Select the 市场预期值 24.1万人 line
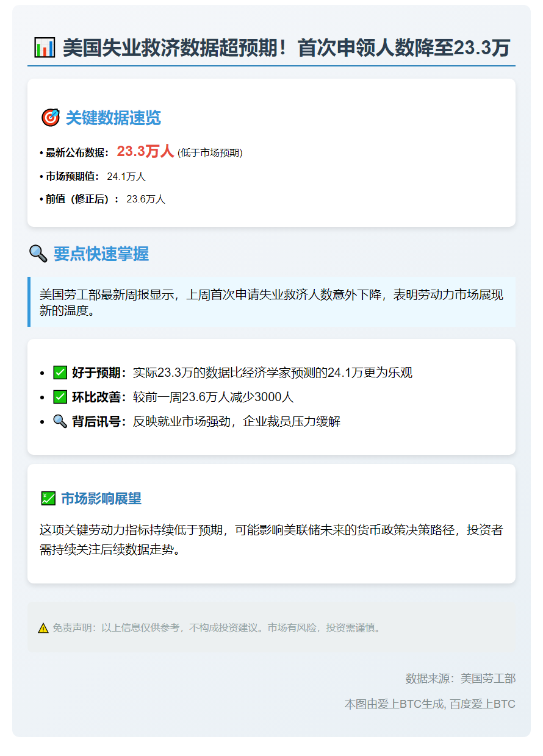The width and height of the screenshot is (543, 756). pos(96,177)
